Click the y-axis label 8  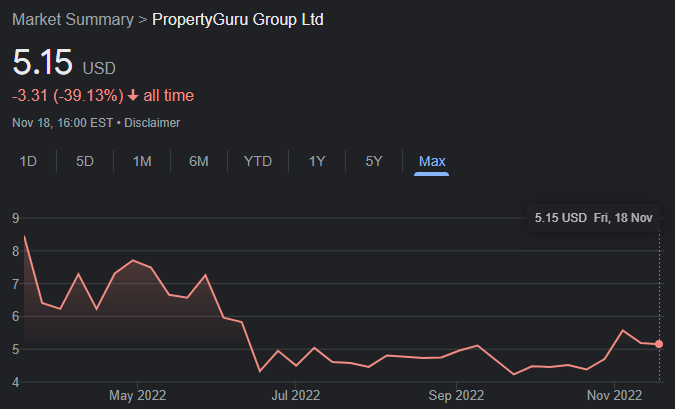16,251
